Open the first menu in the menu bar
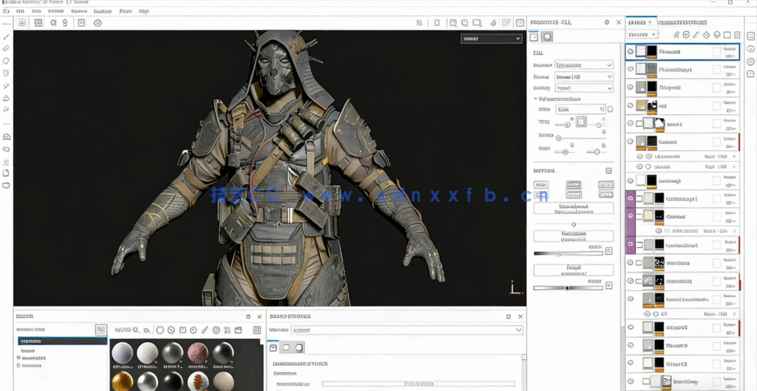This screenshot has width=757, height=391. pyautogui.click(x=6, y=11)
